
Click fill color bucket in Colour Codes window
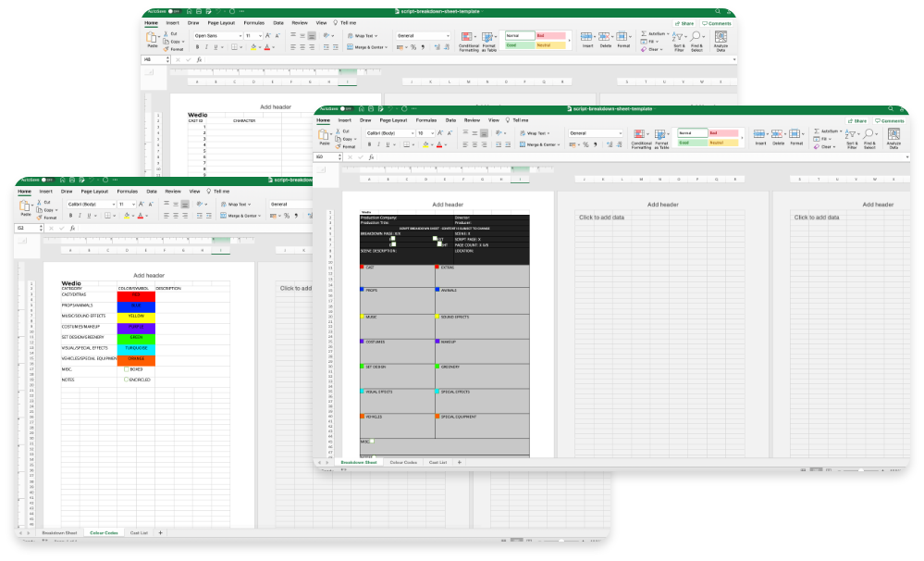(x=125, y=216)
